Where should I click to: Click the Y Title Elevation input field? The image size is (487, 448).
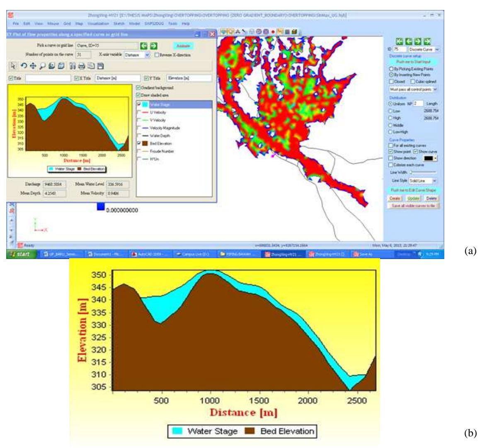[189, 78]
